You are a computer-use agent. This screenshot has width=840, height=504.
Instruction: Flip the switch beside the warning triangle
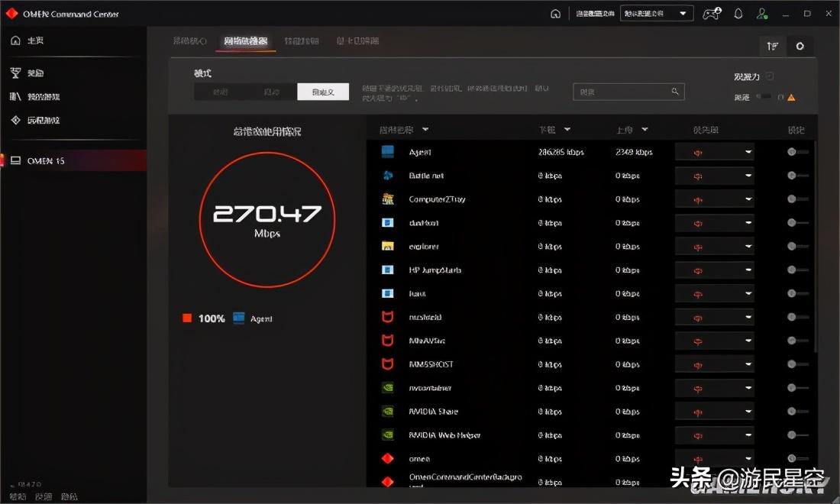click(764, 96)
